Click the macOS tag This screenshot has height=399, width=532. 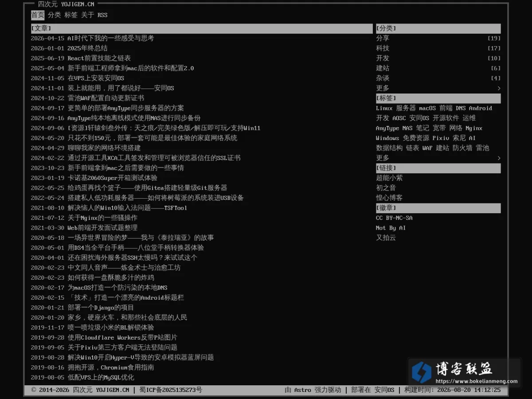click(427, 108)
